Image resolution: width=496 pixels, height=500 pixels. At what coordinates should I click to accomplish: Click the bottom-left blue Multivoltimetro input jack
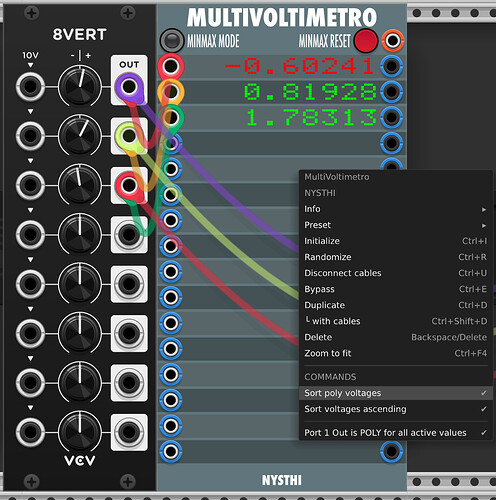point(171,451)
